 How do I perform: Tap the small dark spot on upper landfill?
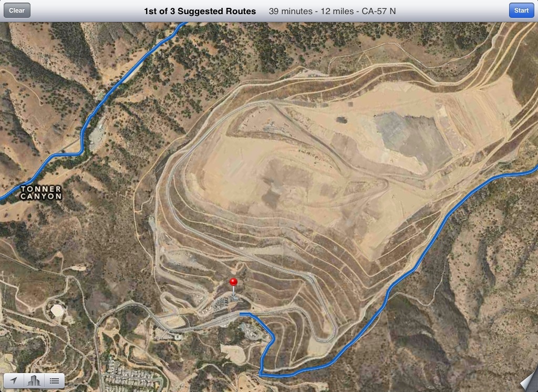point(342,119)
